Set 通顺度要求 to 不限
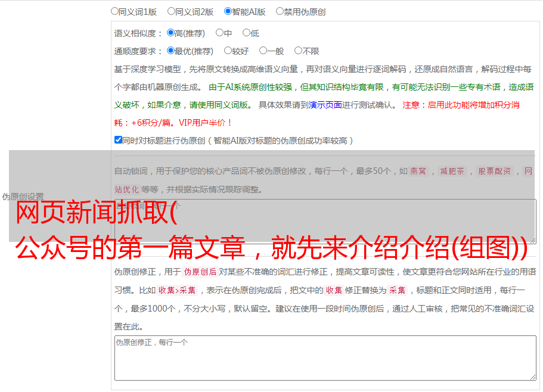 pos(298,51)
